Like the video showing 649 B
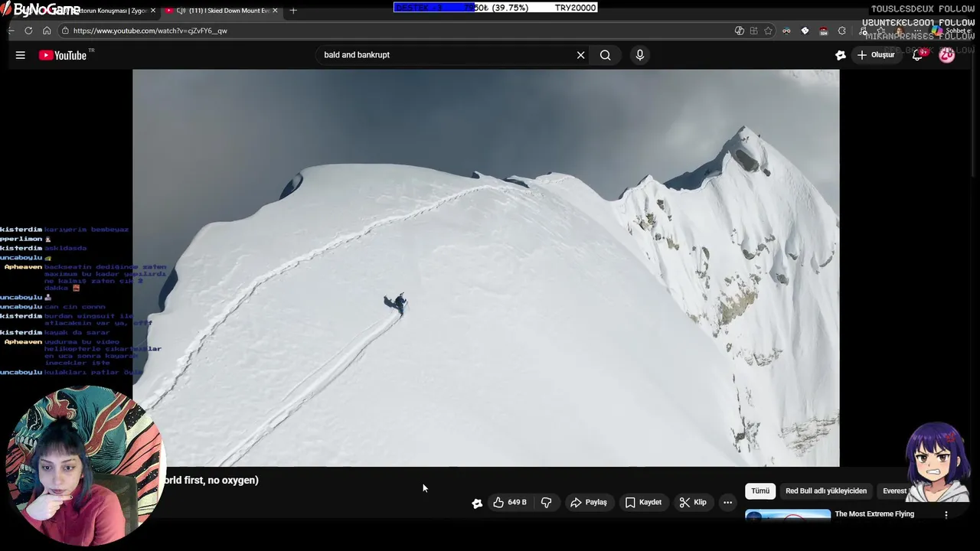 (510, 502)
